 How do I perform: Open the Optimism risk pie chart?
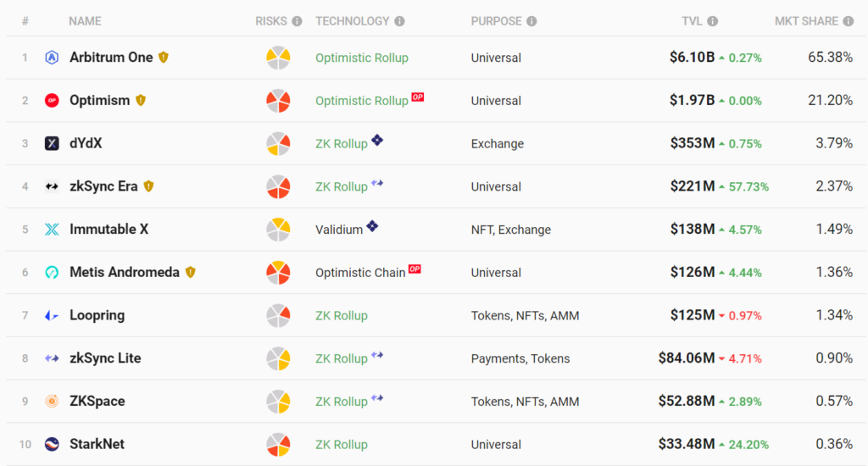pyautogui.click(x=278, y=101)
